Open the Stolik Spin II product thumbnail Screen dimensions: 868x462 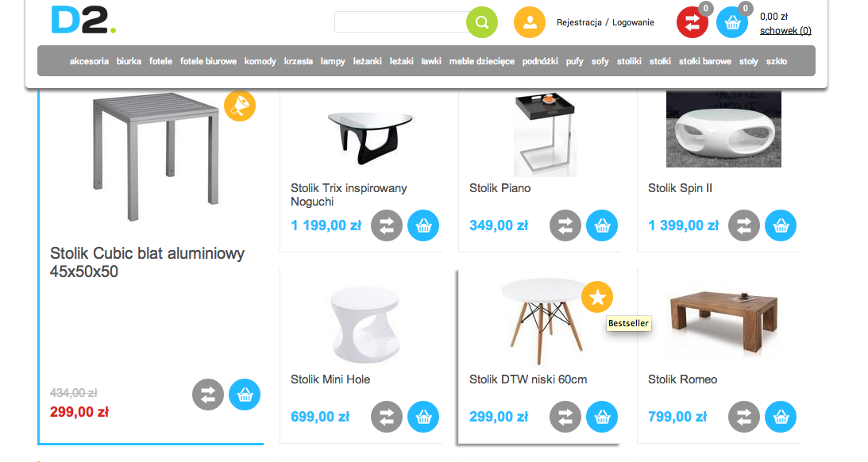723,129
